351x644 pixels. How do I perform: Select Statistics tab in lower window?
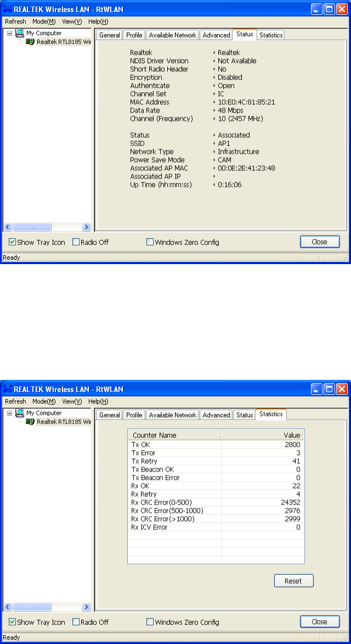click(x=271, y=415)
